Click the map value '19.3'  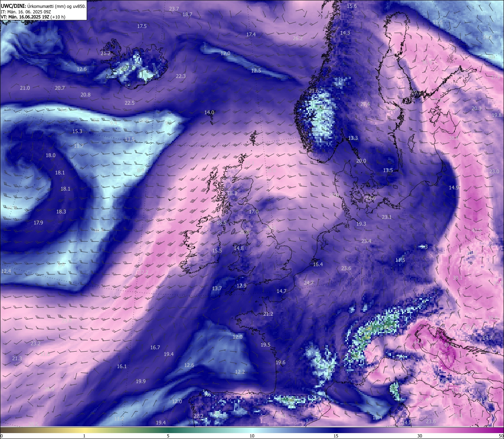point(361,224)
